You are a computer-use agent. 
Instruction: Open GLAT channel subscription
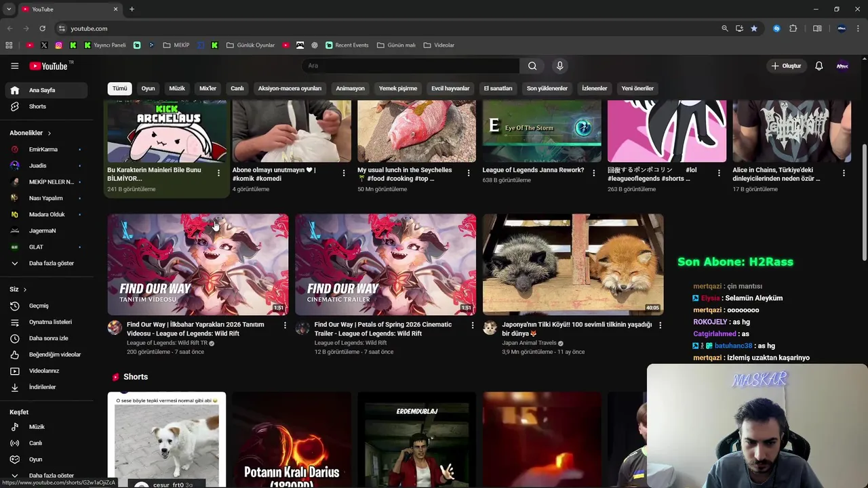[x=46, y=247]
